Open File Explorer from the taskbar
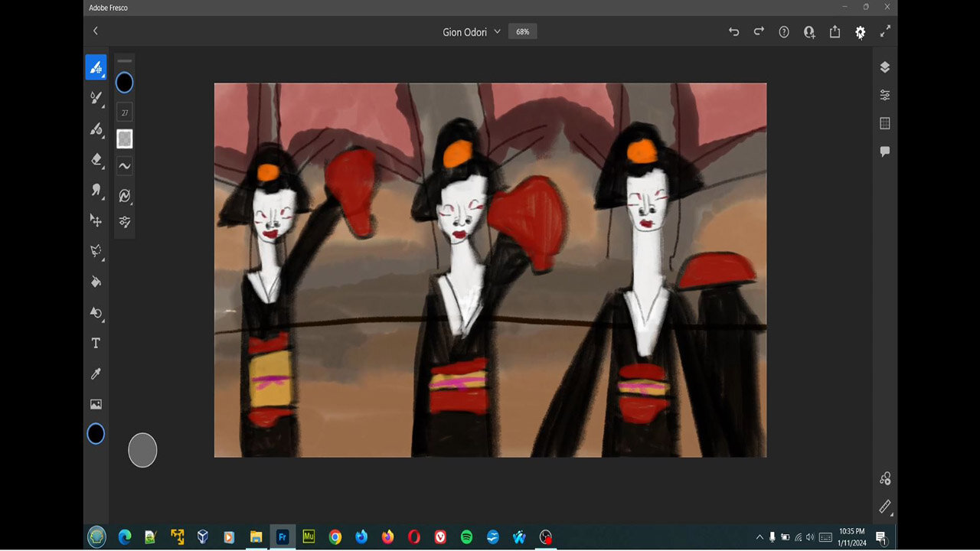The height and width of the screenshot is (551, 980). 256,537
